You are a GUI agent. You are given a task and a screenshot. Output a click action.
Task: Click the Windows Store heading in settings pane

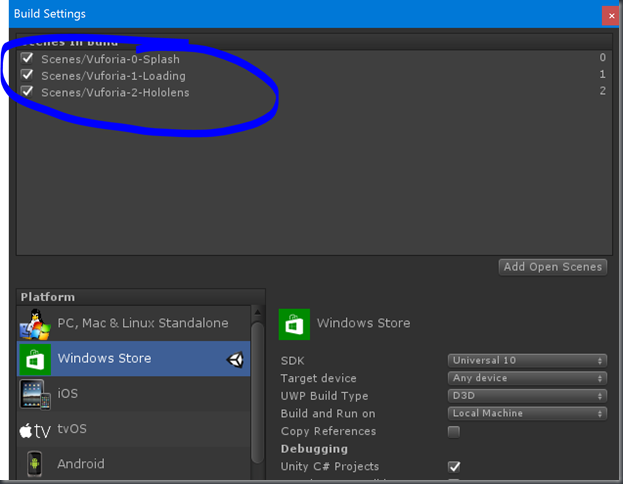[363, 323]
